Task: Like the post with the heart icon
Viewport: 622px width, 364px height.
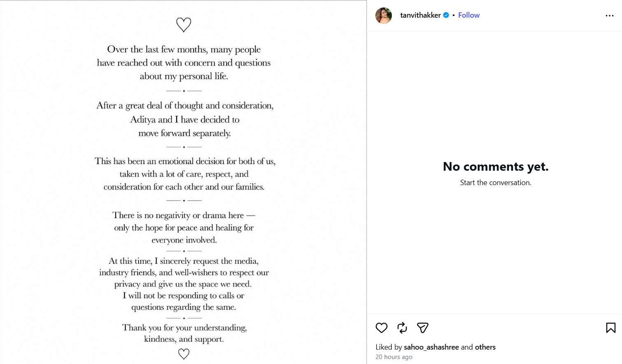Action: pos(382,328)
